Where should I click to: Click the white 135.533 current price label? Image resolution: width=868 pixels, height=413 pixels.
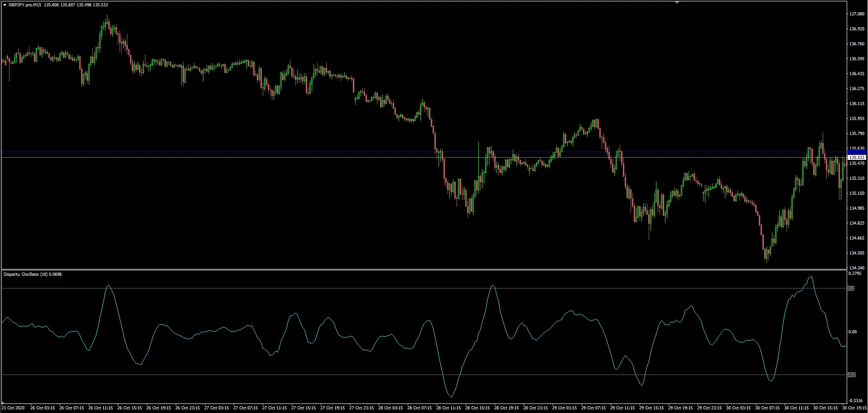tap(857, 158)
